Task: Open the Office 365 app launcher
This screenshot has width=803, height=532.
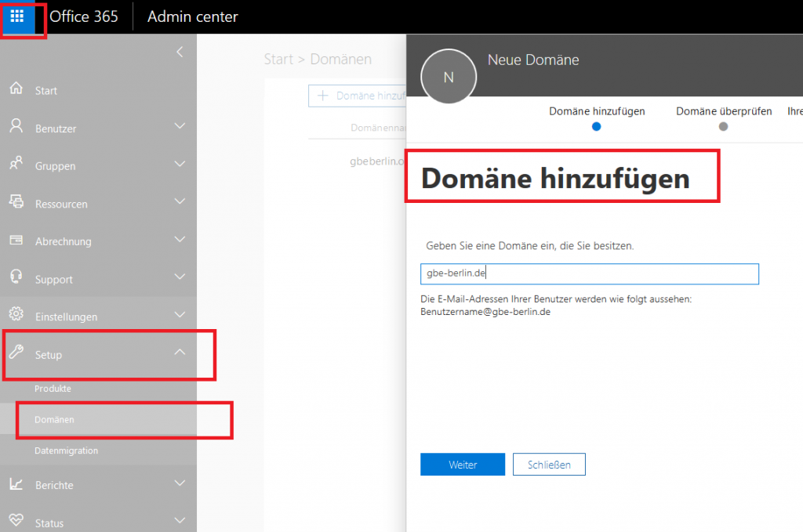Action: pos(17,16)
